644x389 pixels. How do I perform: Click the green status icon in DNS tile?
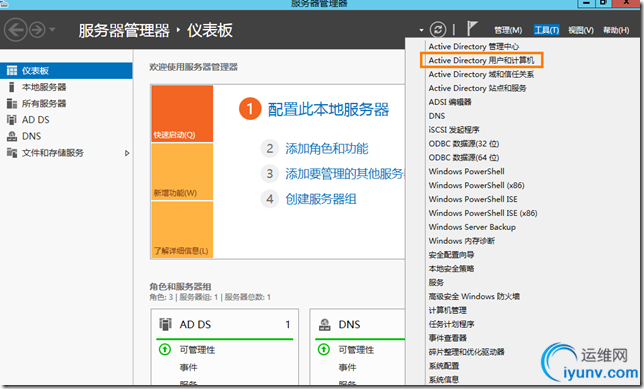[324, 350]
